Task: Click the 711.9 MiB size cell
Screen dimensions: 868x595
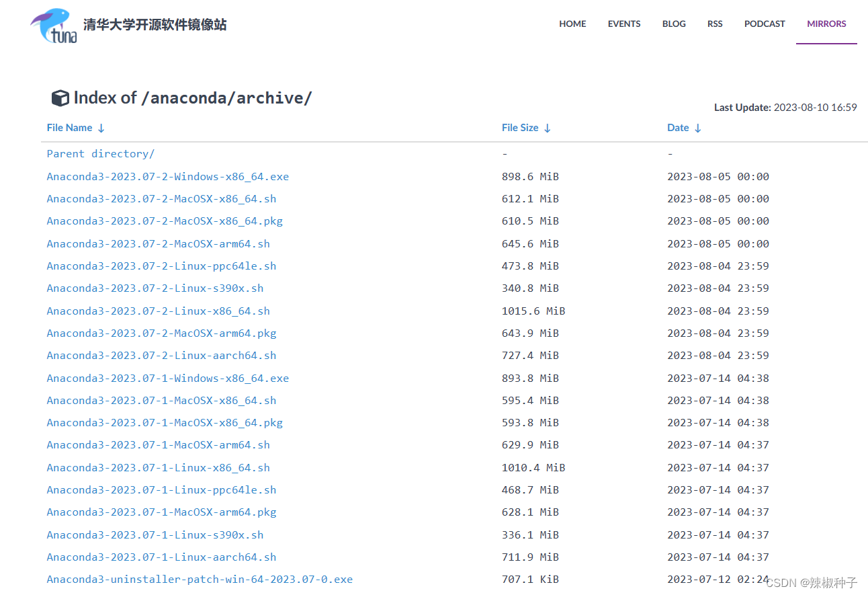Action: [x=530, y=557]
